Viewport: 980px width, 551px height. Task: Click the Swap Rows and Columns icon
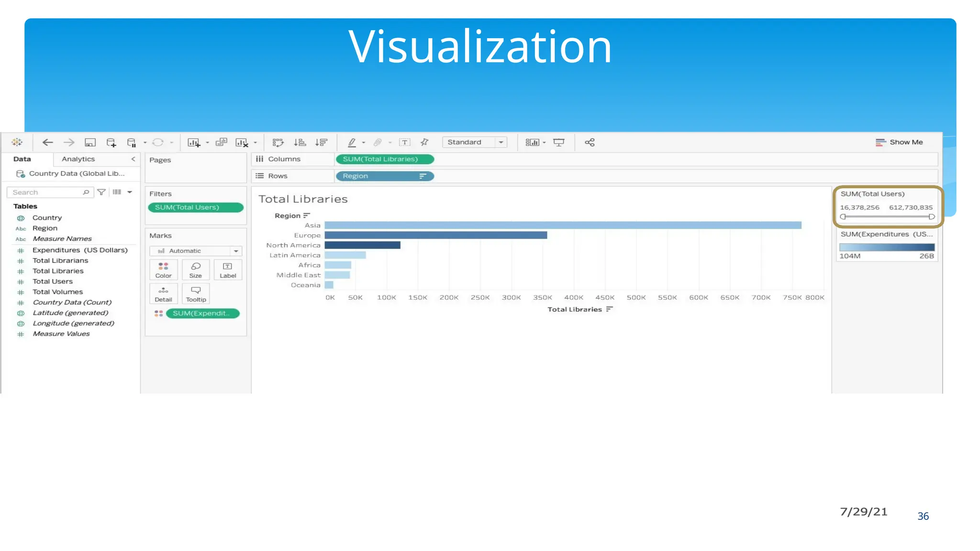tap(278, 143)
